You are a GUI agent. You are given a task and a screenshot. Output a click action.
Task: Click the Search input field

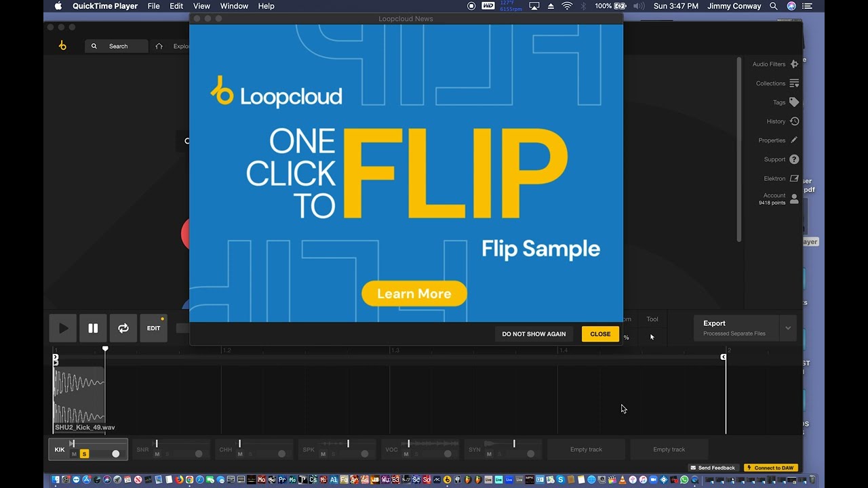(x=117, y=46)
